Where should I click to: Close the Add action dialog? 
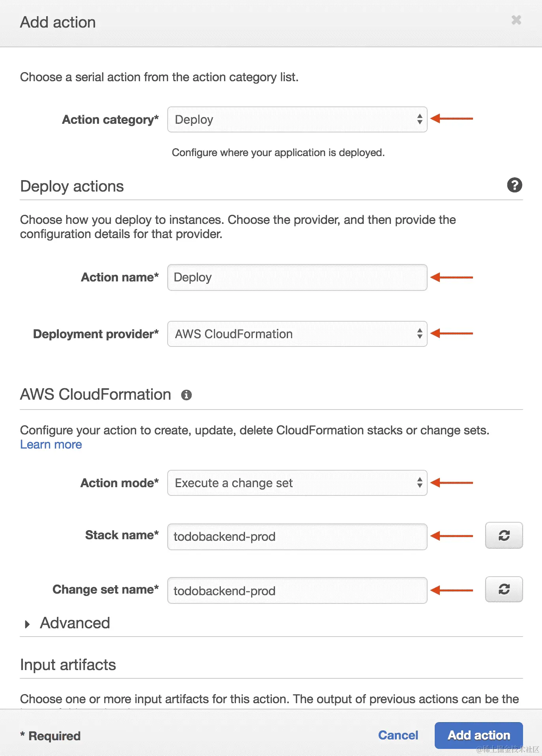516,20
